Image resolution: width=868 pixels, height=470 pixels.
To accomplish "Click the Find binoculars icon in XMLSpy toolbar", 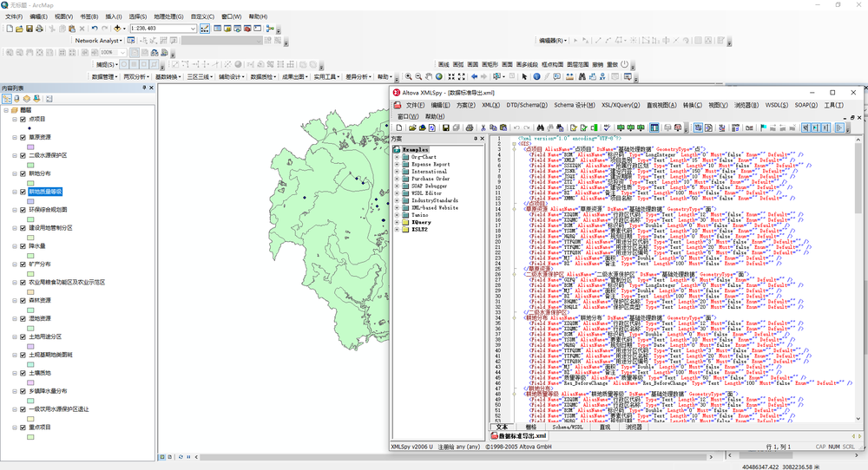I will [x=540, y=127].
